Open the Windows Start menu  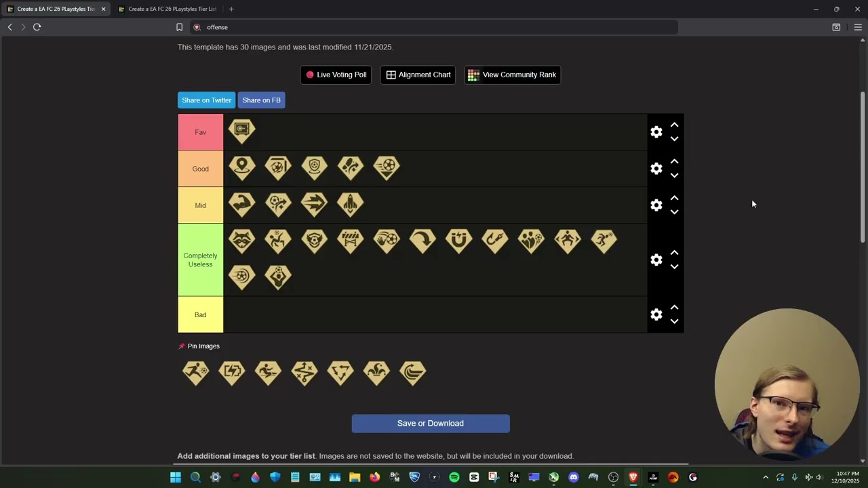(176, 477)
